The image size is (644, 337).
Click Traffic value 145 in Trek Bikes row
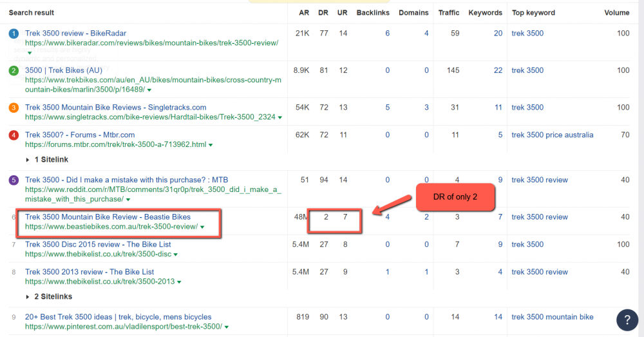pyautogui.click(x=453, y=70)
